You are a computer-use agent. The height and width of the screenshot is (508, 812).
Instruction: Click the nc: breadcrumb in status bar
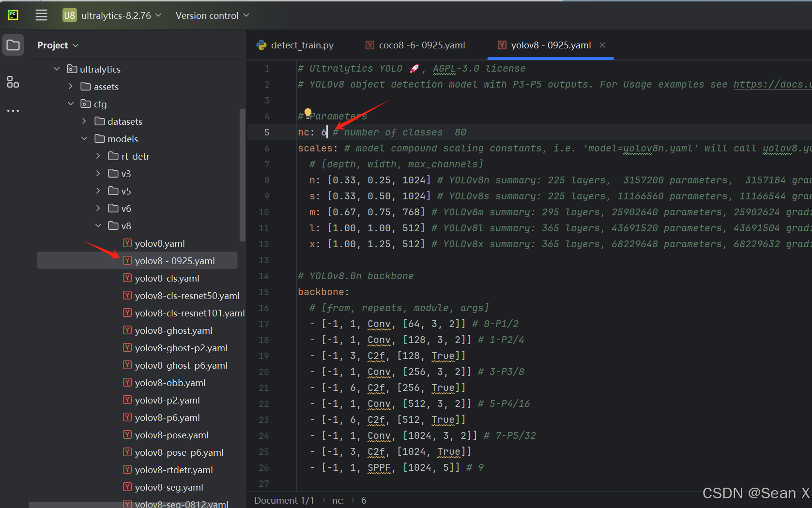[338, 500]
